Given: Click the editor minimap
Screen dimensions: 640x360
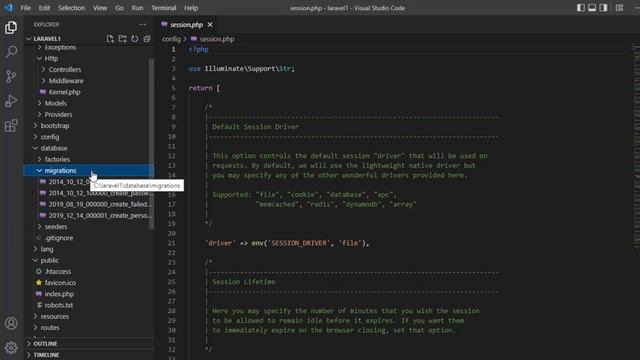Looking at the screenshot, I should coord(636,146).
